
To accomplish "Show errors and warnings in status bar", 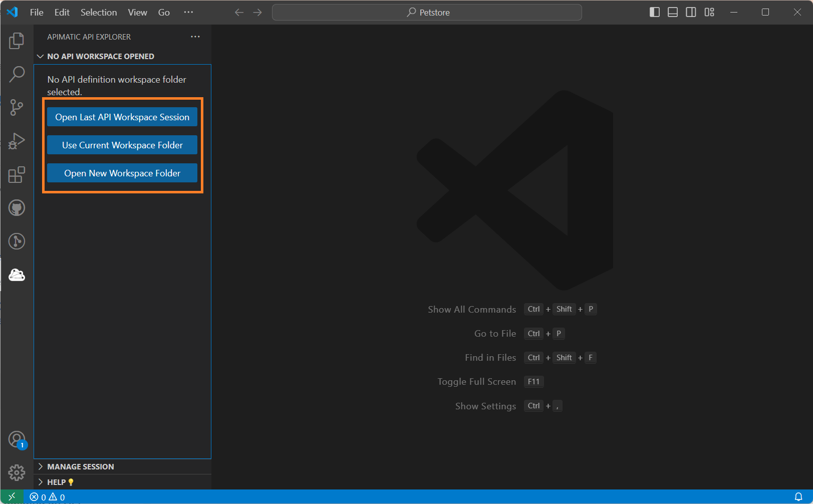I will (47, 497).
